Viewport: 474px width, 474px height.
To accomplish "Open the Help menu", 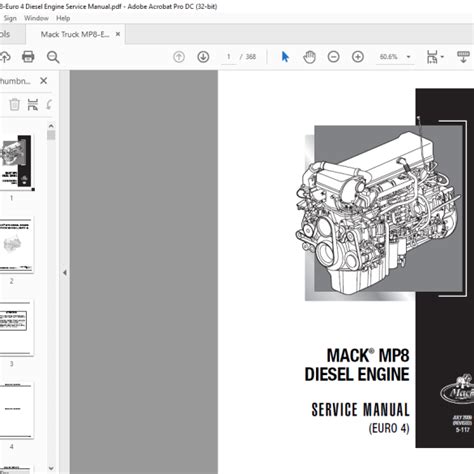I will 63,18.
